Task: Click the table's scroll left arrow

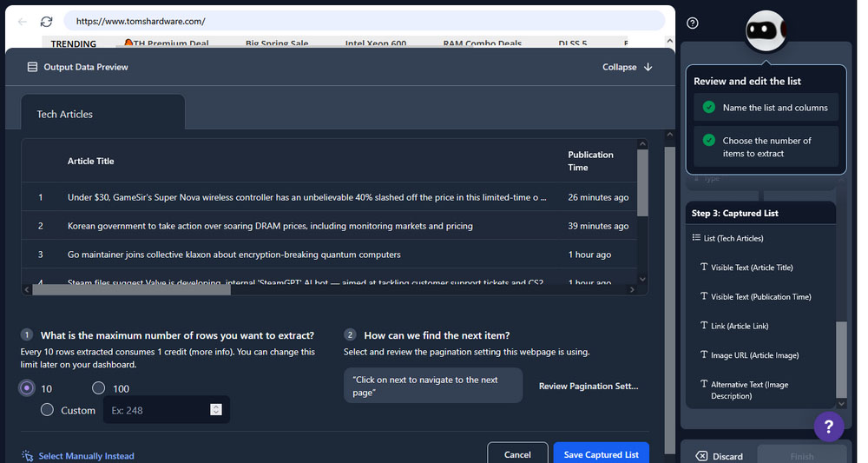Action: tap(27, 289)
